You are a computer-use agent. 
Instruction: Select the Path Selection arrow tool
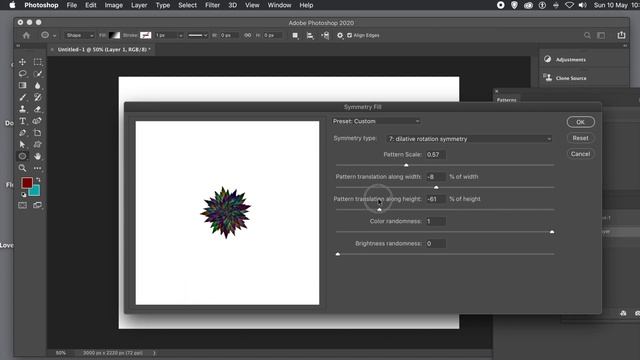pyautogui.click(x=22, y=144)
